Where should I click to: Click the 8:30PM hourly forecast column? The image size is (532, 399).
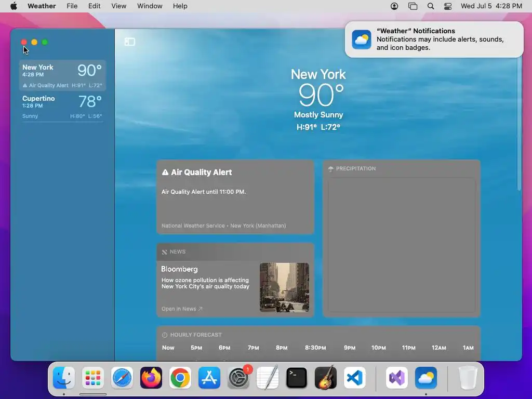tap(315, 348)
